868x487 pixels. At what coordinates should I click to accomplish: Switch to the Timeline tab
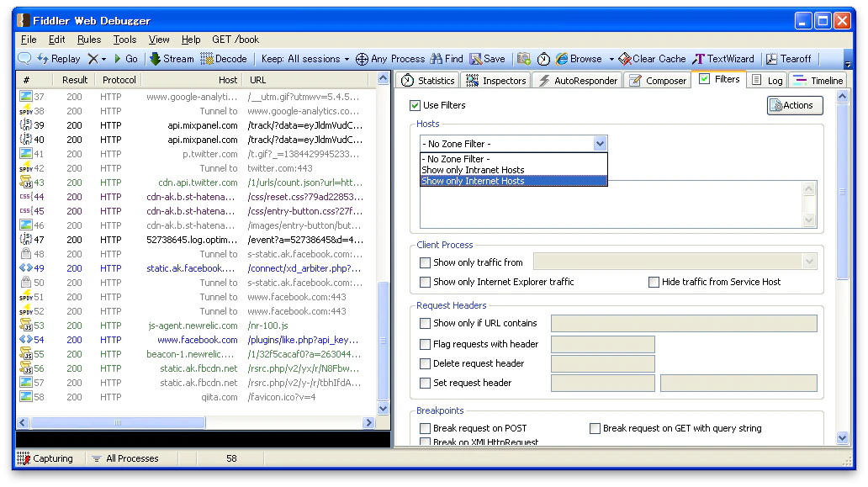click(x=818, y=80)
